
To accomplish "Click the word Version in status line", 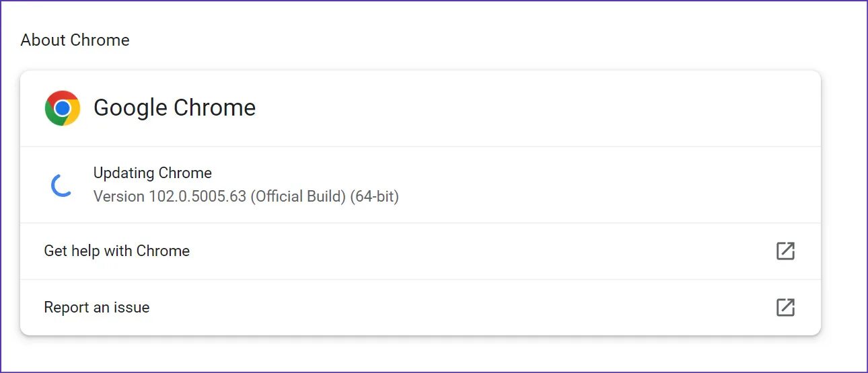I will point(118,196).
